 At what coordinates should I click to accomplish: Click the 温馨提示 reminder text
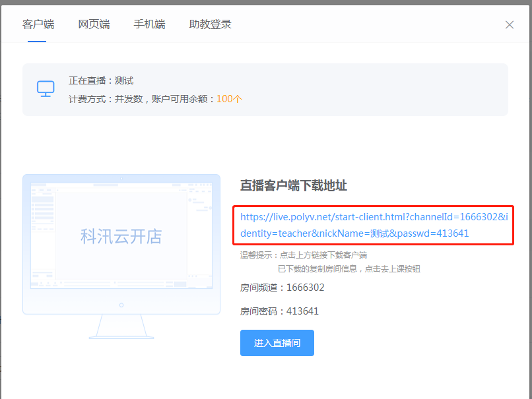304,255
